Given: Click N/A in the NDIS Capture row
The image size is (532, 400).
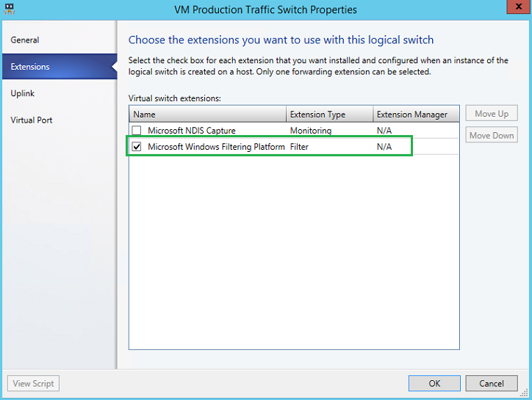Looking at the screenshot, I should (x=384, y=131).
